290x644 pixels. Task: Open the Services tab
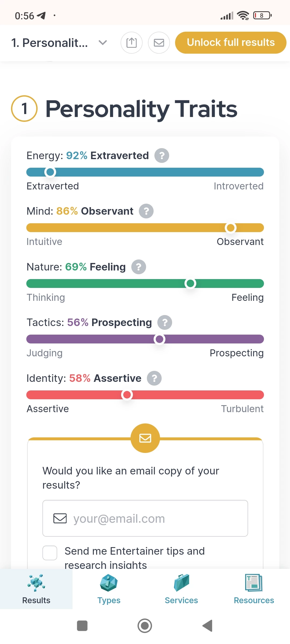181,589
